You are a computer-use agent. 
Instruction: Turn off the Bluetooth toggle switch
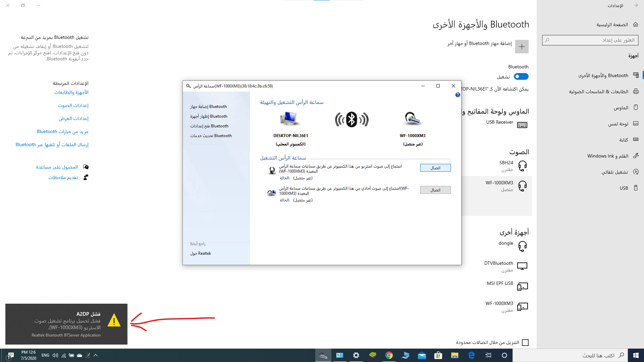click(521, 77)
